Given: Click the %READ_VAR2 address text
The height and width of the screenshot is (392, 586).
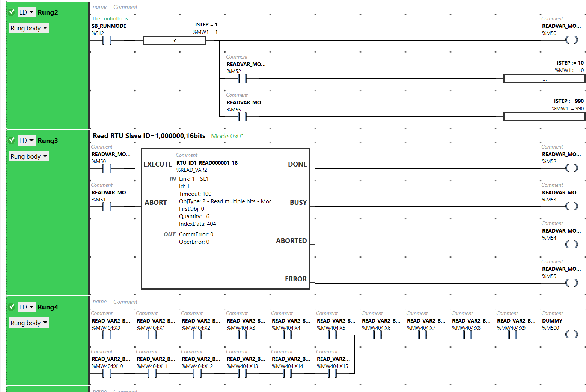Looking at the screenshot, I should [x=192, y=170].
